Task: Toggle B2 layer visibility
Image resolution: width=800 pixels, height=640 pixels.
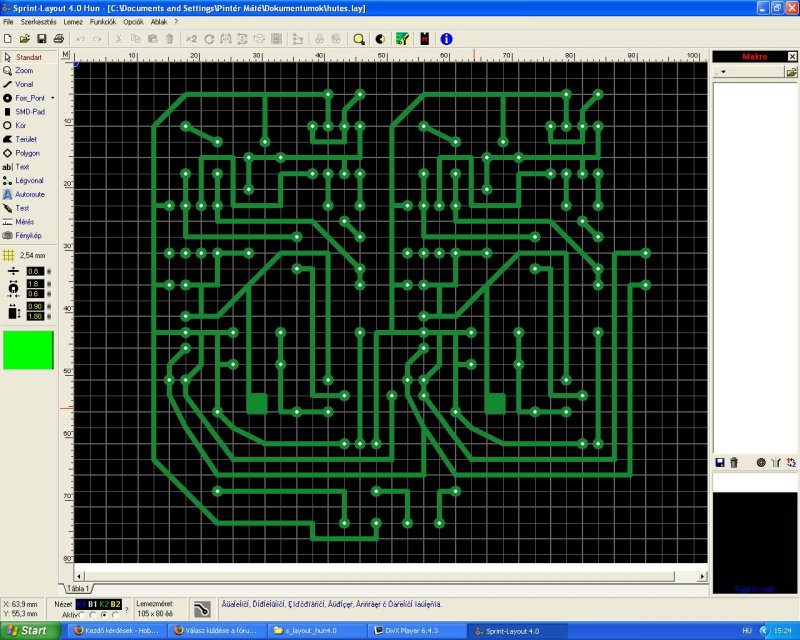Action: [116, 604]
